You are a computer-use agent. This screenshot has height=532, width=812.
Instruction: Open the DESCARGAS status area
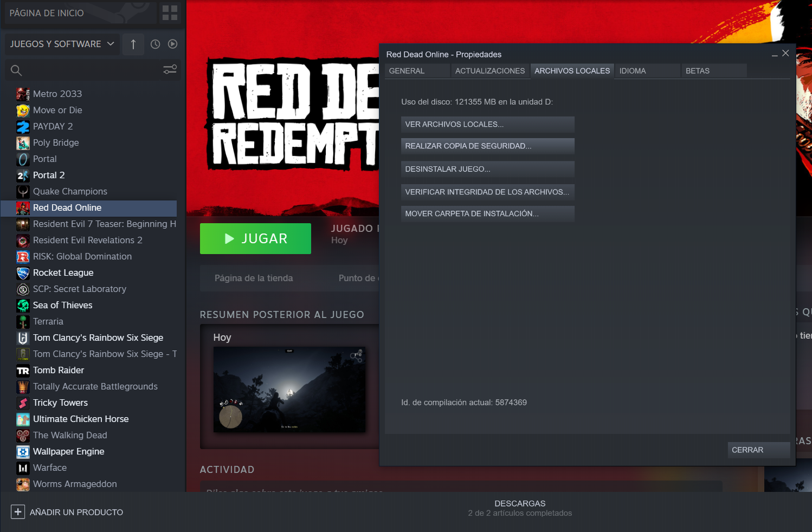[520, 508]
